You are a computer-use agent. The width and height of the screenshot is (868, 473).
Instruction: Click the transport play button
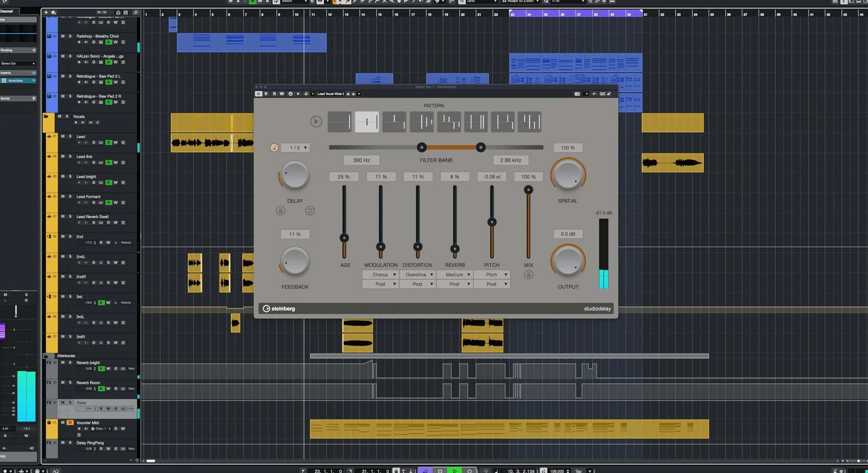click(x=454, y=471)
